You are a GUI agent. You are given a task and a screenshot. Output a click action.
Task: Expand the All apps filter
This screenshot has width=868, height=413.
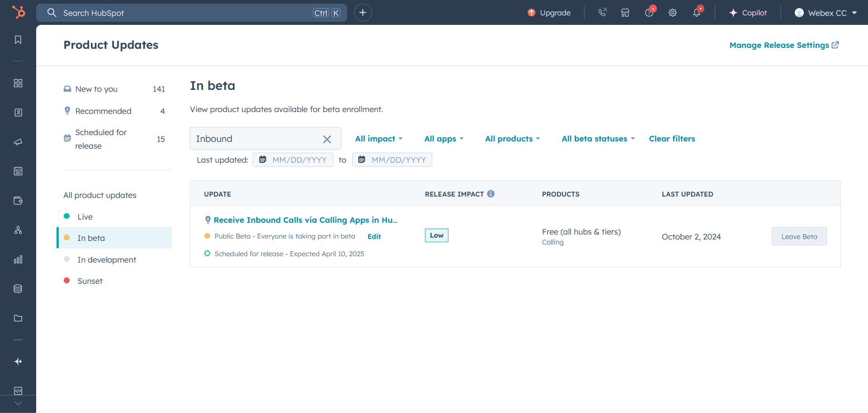pos(443,139)
